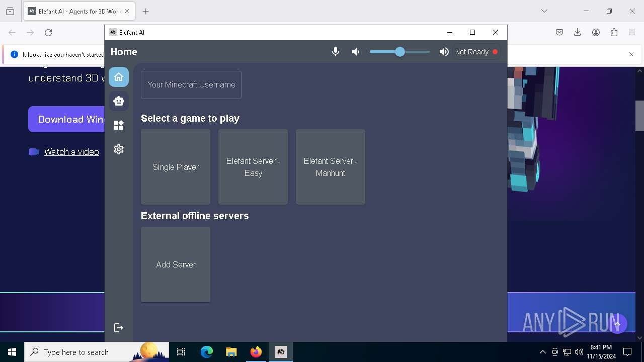Open Firefox Pocket save icon

coord(559,33)
